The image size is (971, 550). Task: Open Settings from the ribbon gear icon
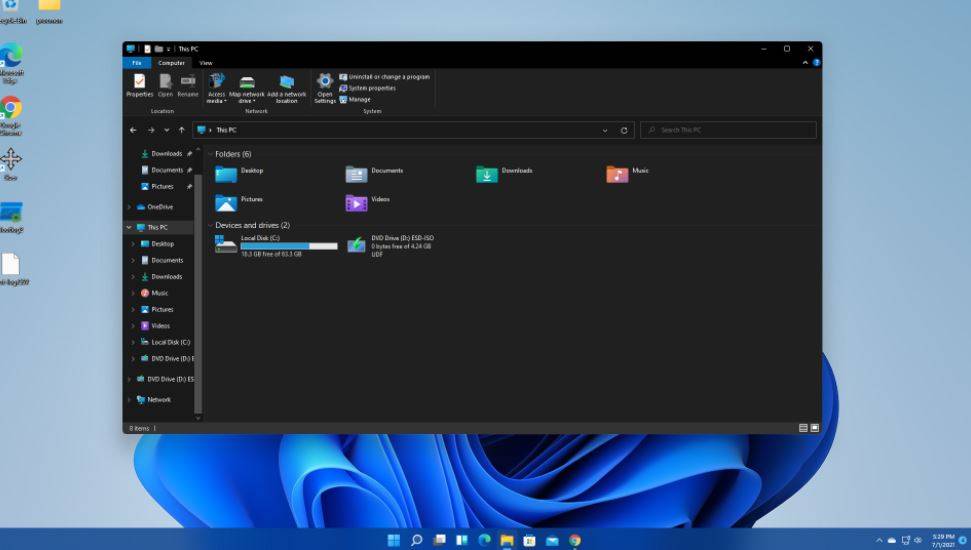324,88
